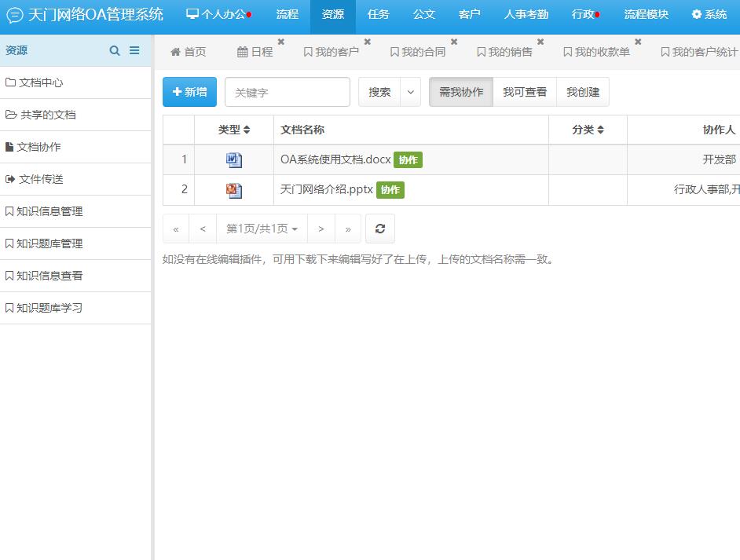Click the search magnifier icon in sidebar header

(115, 50)
